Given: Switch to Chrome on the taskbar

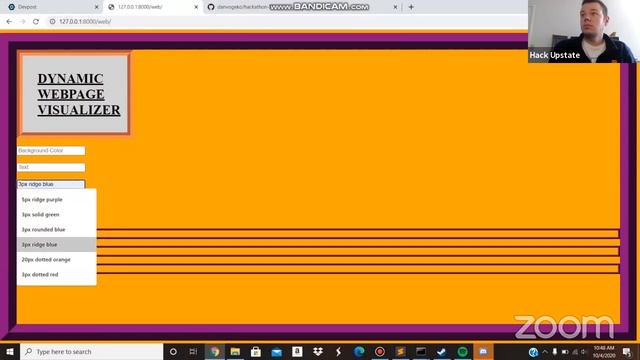Looking at the screenshot, I should click(x=215, y=351).
